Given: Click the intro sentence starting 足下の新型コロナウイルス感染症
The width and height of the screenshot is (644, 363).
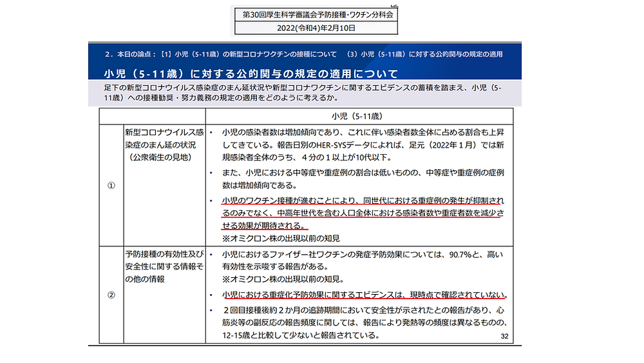Looking at the screenshot, I should (302, 88).
